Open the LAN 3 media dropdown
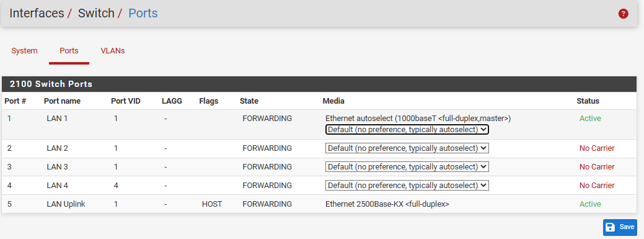Viewport: 644px width, 239px height. click(407, 166)
